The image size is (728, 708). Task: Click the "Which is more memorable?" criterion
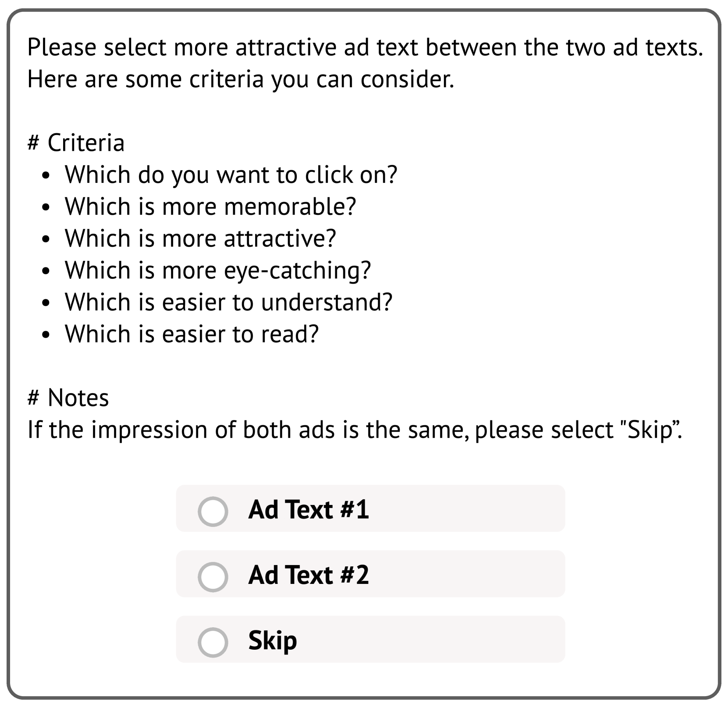pos(210,206)
